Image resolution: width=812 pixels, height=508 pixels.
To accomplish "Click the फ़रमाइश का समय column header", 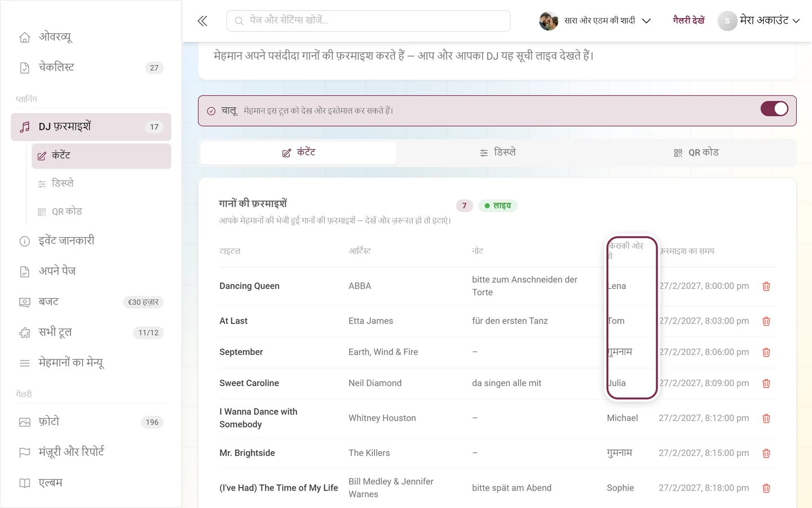I will pos(687,251).
